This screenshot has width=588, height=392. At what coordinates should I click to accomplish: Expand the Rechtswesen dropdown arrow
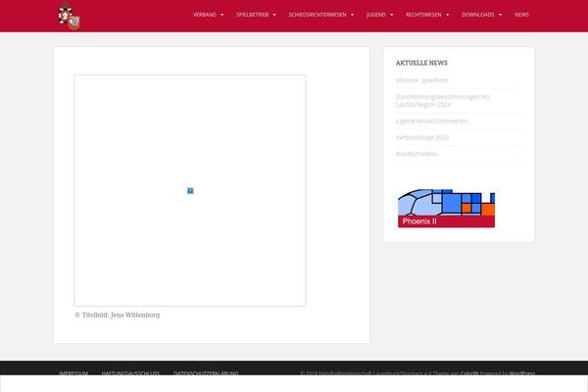click(x=448, y=15)
